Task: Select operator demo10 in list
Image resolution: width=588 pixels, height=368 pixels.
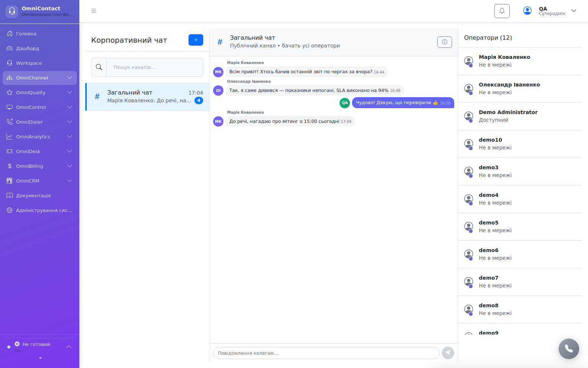Action: [520, 144]
